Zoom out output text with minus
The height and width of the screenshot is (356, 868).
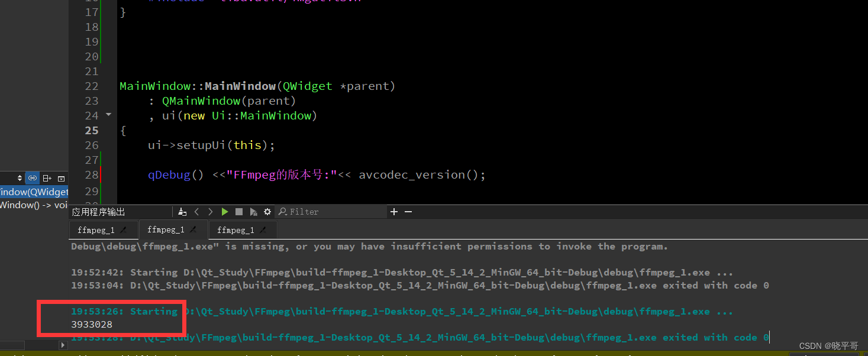pyautogui.click(x=408, y=212)
